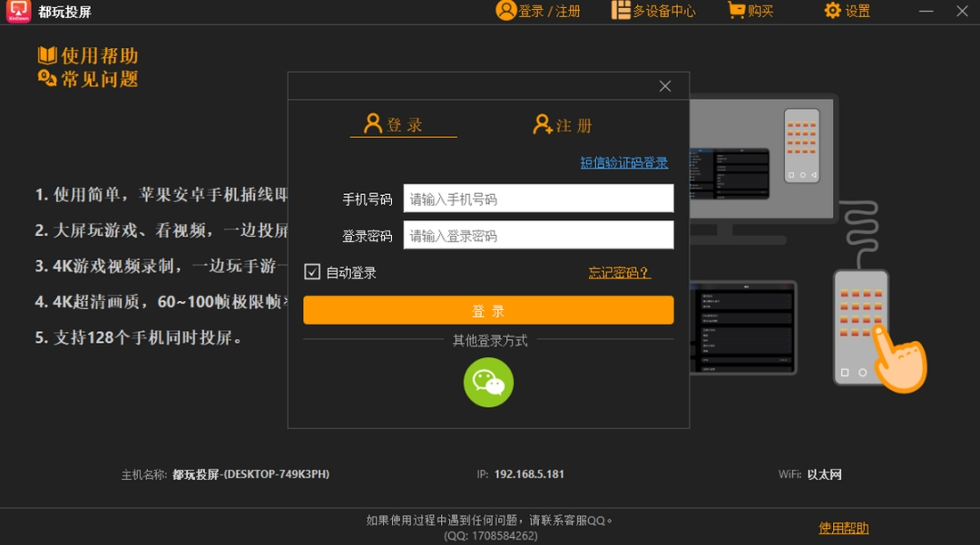This screenshot has height=545, width=980.
Task: Toggle the 自动登录 auto-login checkbox
Action: 310,271
